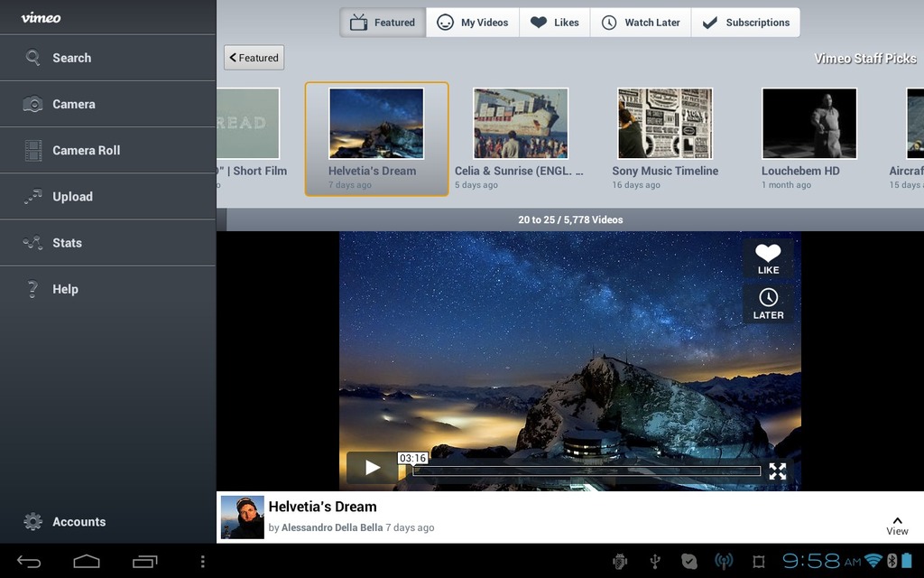Click the Louchebem HD title text
This screenshot has width=924, height=578.
coord(800,171)
